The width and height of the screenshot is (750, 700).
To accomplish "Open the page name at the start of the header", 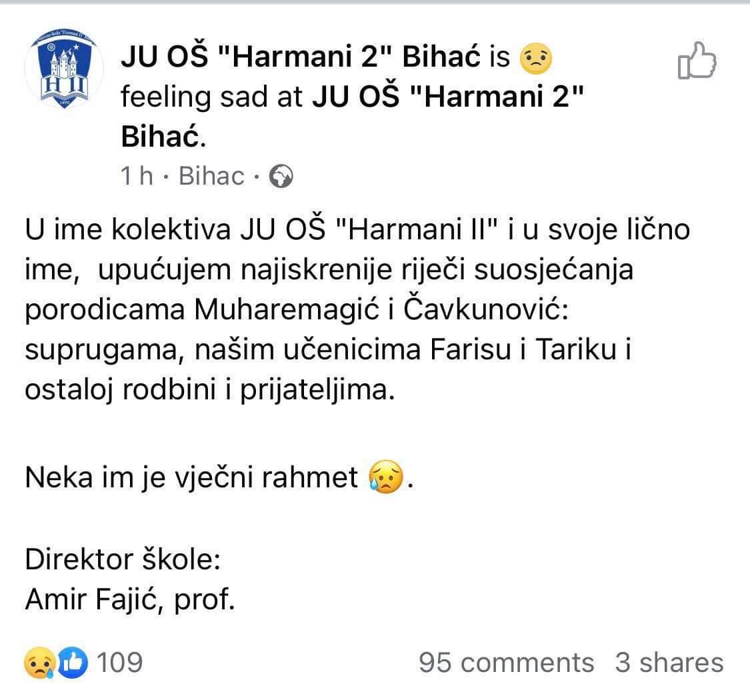I will click(x=300, y=60).
